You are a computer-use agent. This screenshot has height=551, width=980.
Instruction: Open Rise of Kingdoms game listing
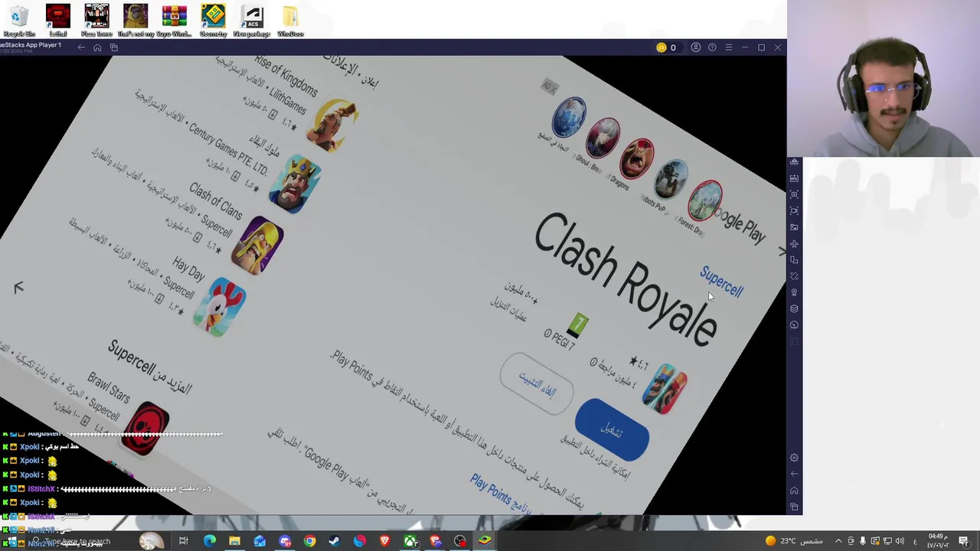332,124
